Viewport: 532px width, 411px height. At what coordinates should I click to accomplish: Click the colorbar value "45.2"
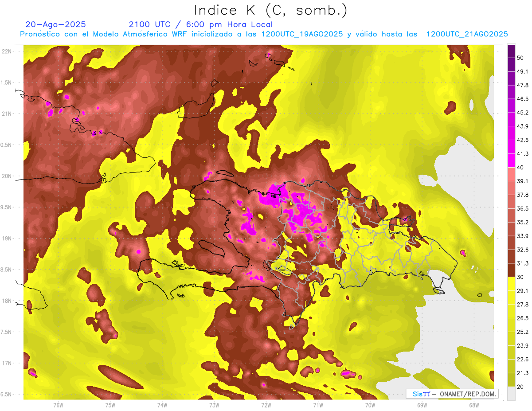coord(522,113)
